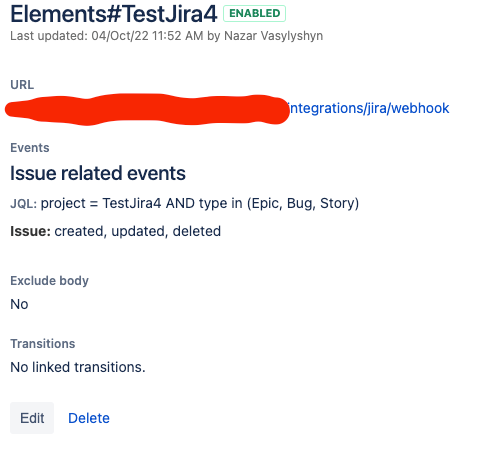Click the Delete link
The height and width of the screenshot is (457, 480).
pos(89,418)
